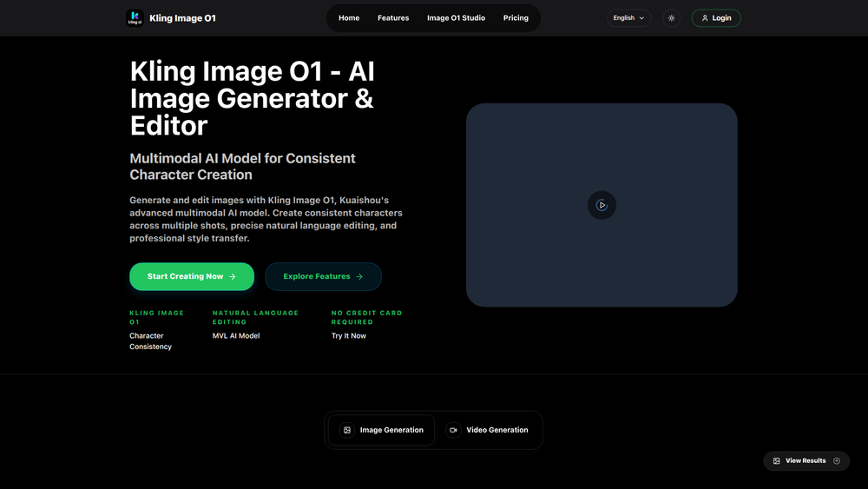Image resolution: width=868 pixels, height=489 pixels.
Task: Click the image icon in View Results
Action: (x=777, y=460)
